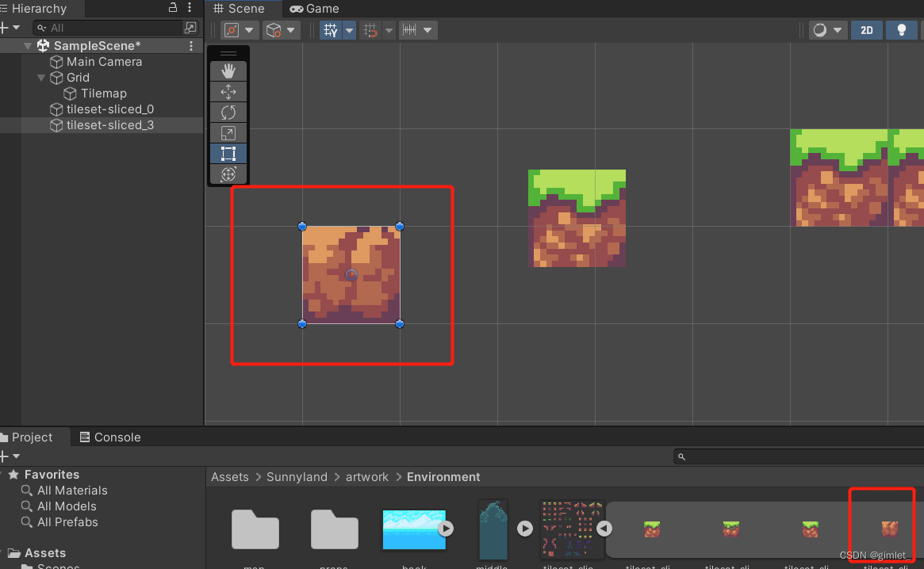
Task: Select the Scale tool
Action: pos(228,133)
